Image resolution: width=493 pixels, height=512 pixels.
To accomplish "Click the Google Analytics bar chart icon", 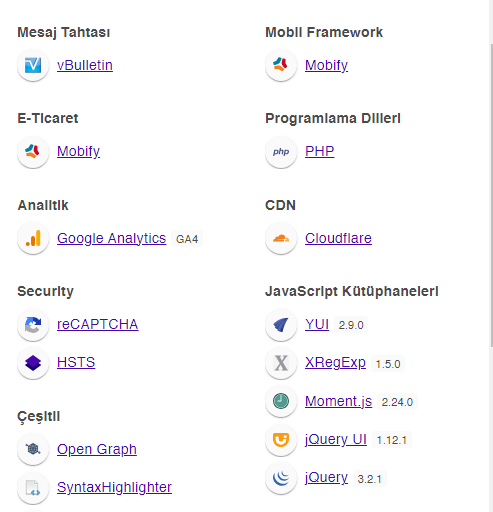I will (x=33, y=238).
